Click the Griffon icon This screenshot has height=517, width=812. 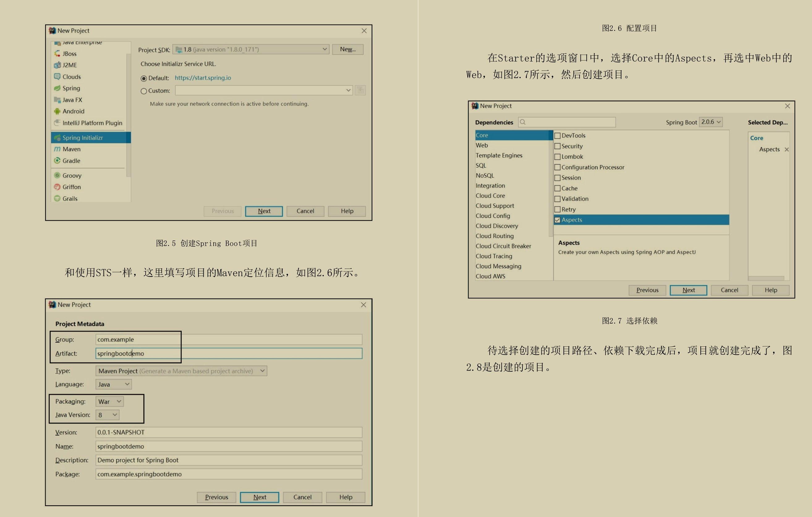coord(57,187)
